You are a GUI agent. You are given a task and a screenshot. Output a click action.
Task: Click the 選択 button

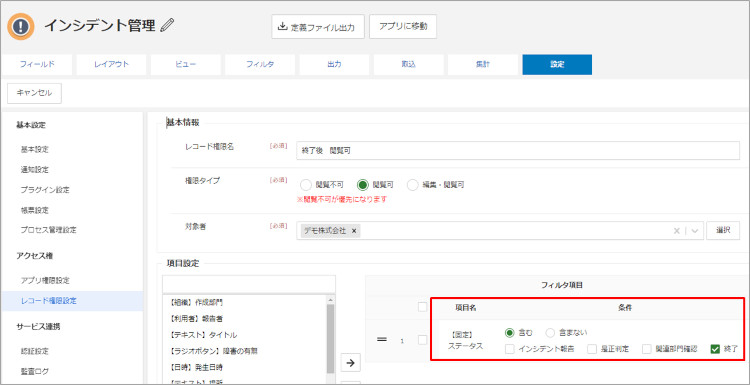click(x=723, y=231)
